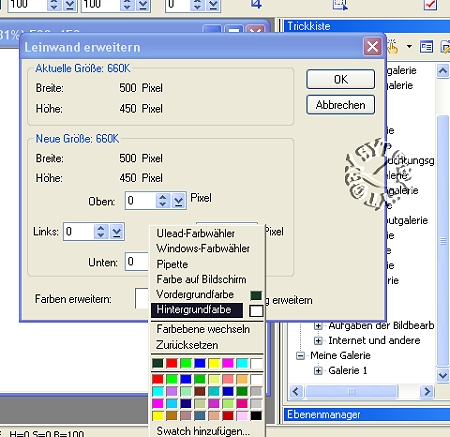Image resolution: width=450 pixels, height=437 pixels.
Task: Choose Zurücksetzen in the color menu
Action: 187,345
